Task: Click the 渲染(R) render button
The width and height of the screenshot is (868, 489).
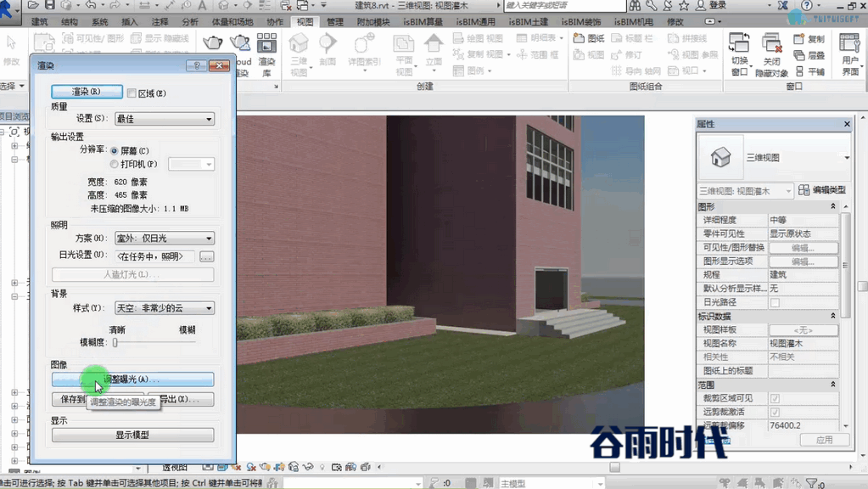Action: point(87,92)
